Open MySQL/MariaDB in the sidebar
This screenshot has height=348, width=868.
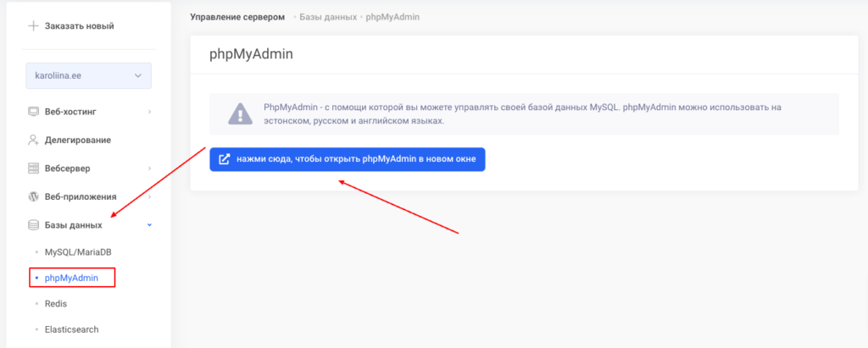tap(78, 252)
